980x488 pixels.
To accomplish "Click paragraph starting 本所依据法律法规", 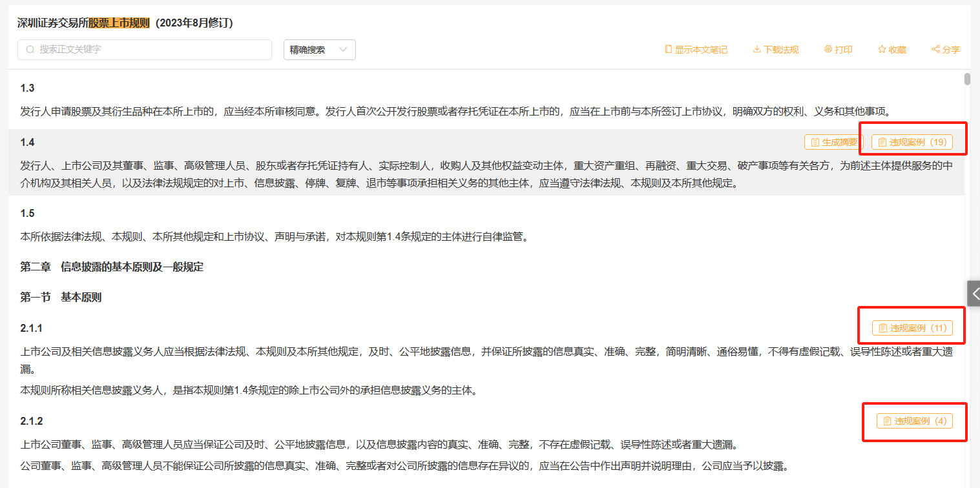I will pyautogui.click(x=275, y=237).
